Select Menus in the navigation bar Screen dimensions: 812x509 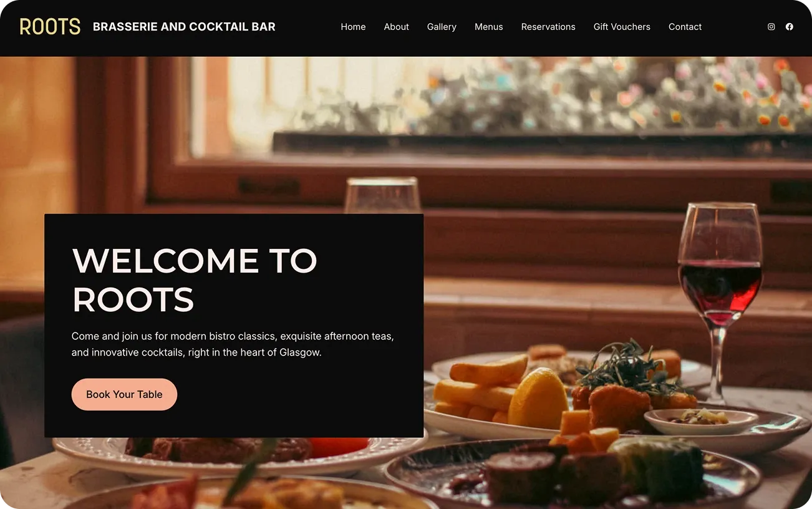pyautogui.click(x=489, y=27)
